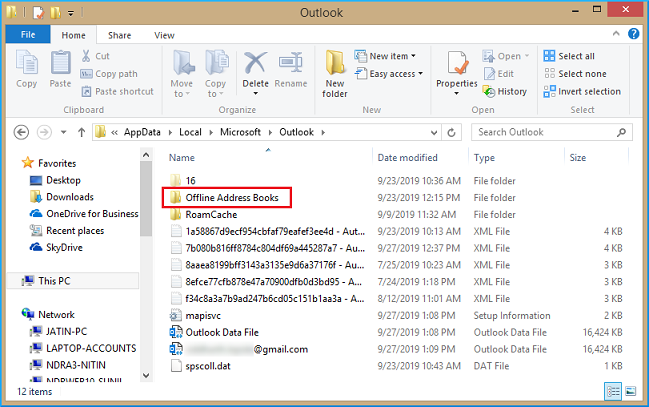
Task: Show file History
Action: point(505,92)
